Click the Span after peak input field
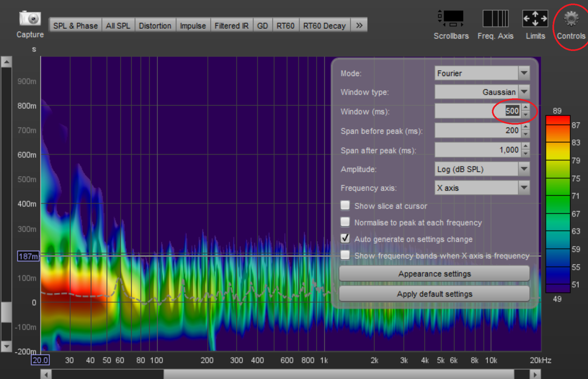 click(478, 150)
